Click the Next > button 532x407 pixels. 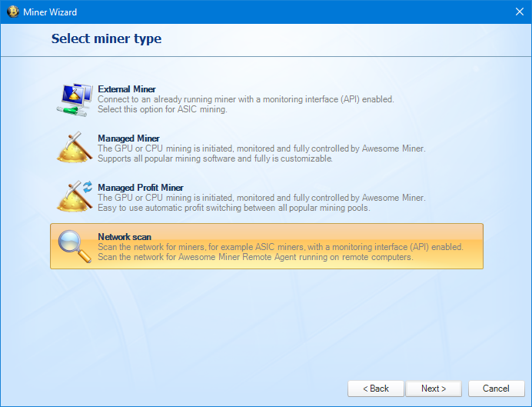click(434, 389)
